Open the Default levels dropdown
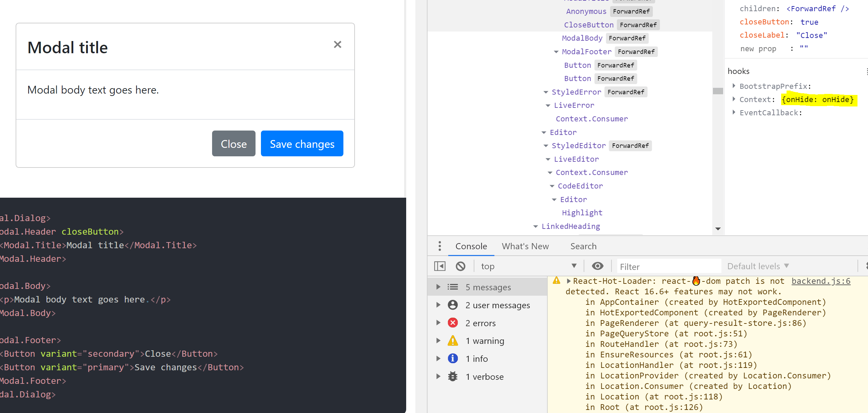Screen dimensions: 868x413 (x=758, y=266)
